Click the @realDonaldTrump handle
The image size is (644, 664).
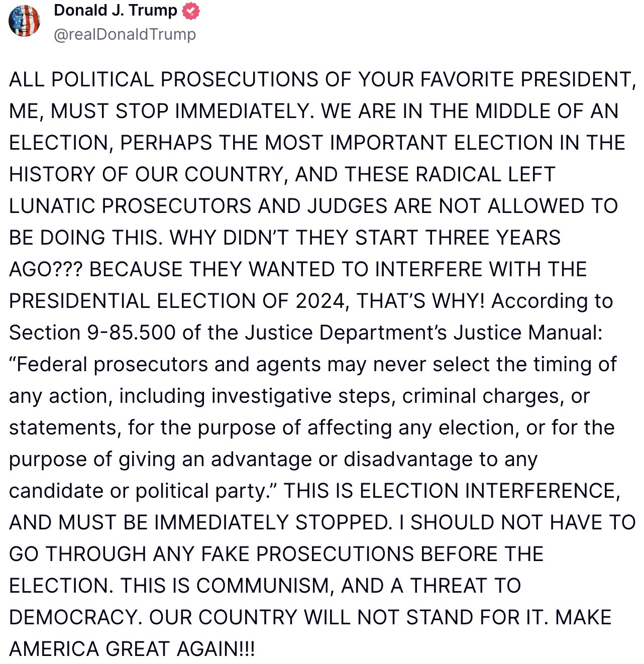point(125,34)
